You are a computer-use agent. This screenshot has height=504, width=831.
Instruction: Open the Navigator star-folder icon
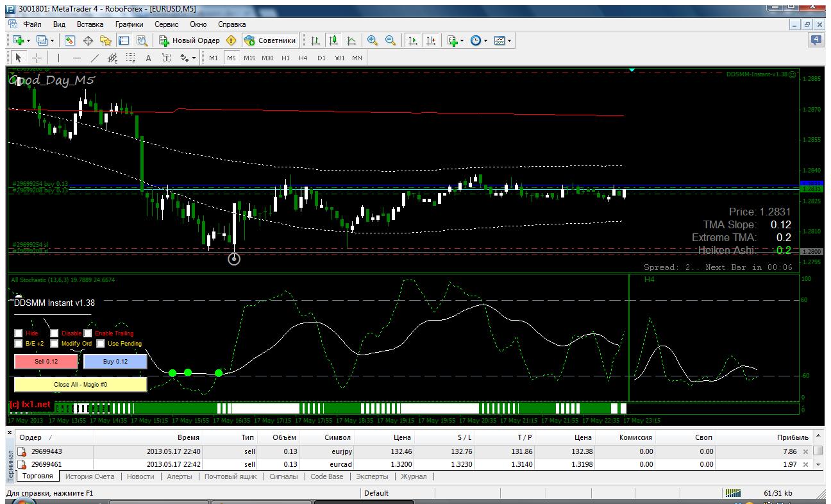pos(106,40)
